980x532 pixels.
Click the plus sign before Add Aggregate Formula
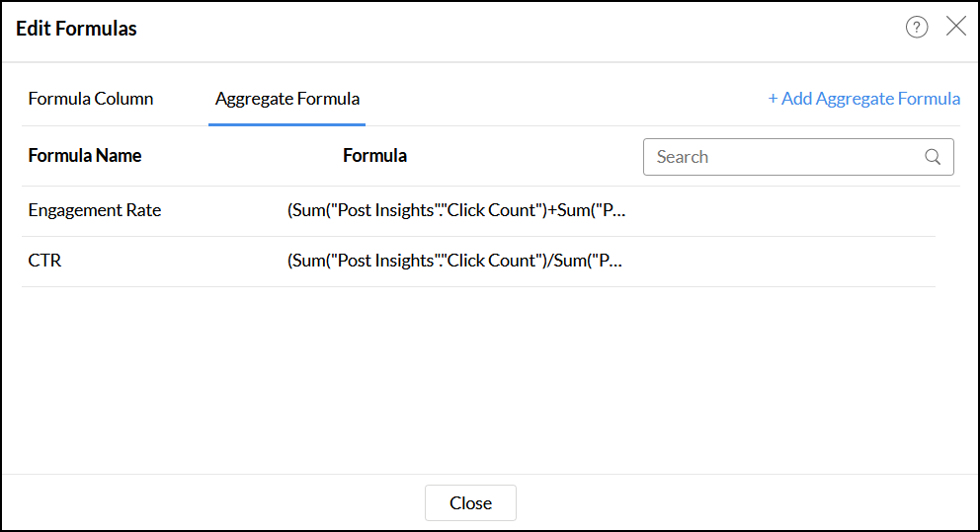pos(774,99)
